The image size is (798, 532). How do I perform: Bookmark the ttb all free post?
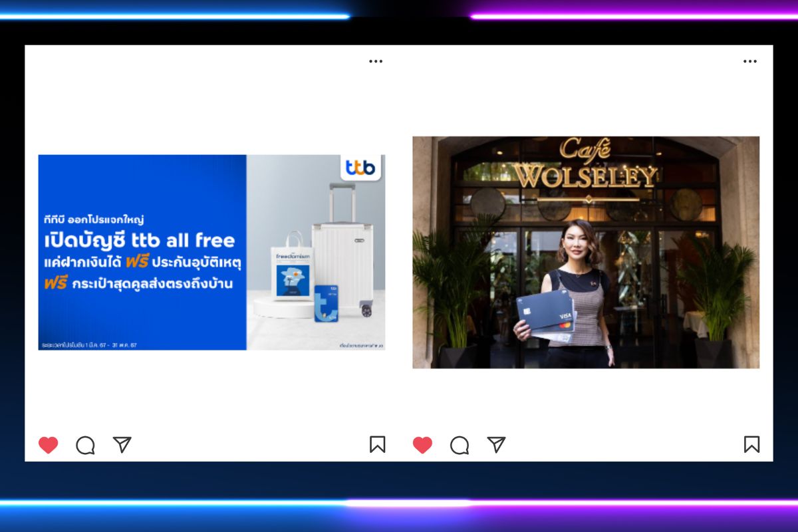377,444
